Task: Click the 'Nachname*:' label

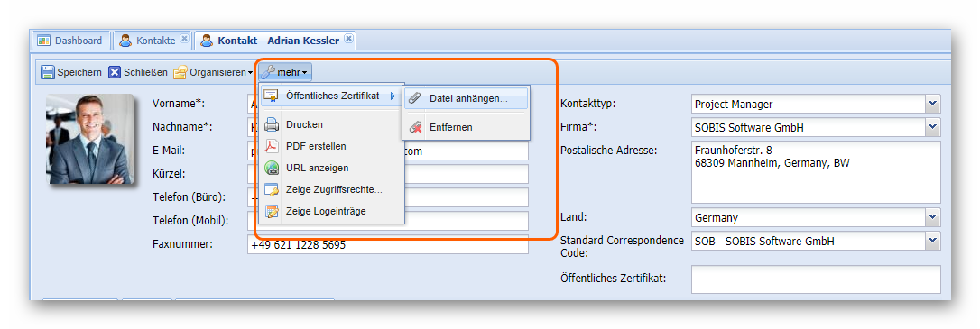Action: (182, 127)
